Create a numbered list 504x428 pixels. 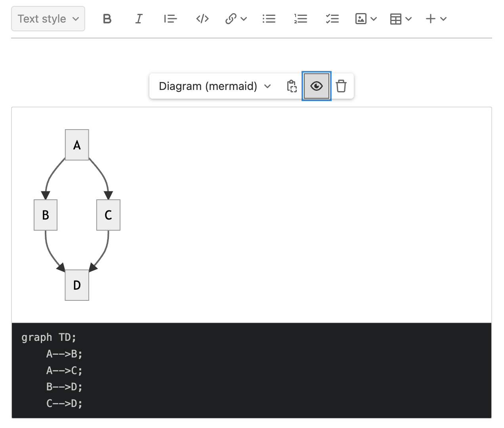click(x=301, y=19)
